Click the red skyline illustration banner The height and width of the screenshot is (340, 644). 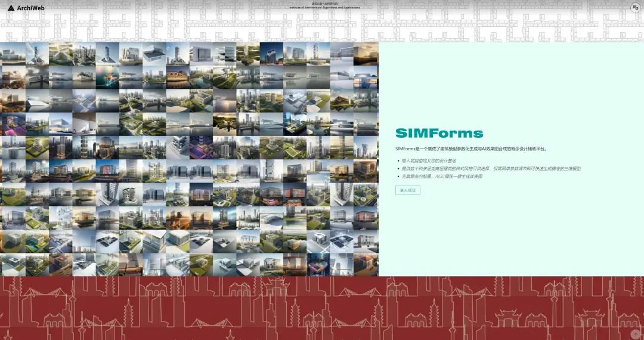tap(322, 307)
